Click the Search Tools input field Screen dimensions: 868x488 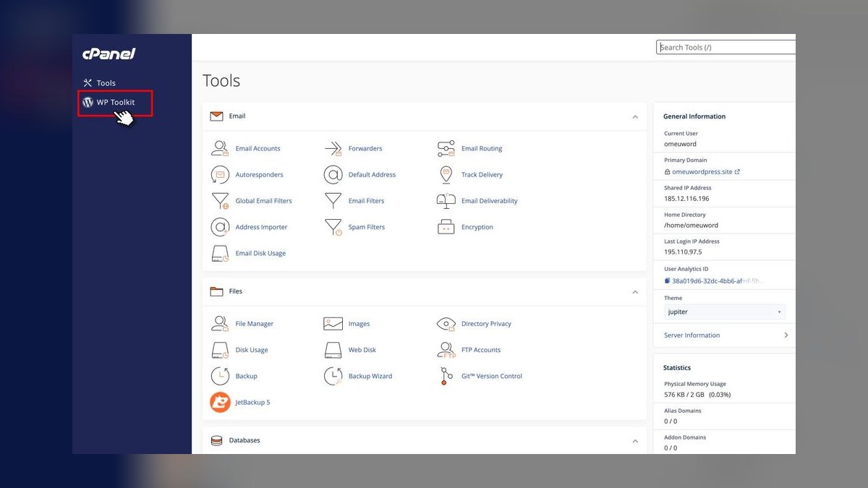point(726,47)
